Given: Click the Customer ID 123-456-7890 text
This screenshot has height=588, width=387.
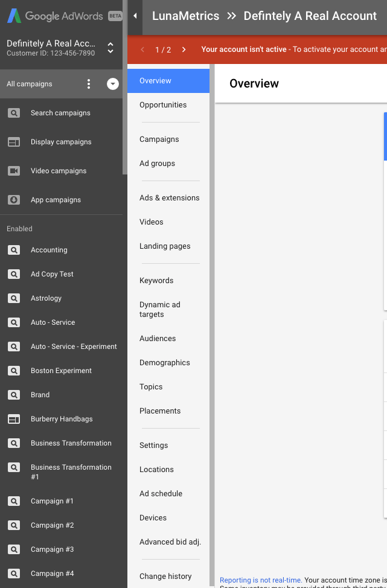Looking at the screenshot, I should coord(51,53).
